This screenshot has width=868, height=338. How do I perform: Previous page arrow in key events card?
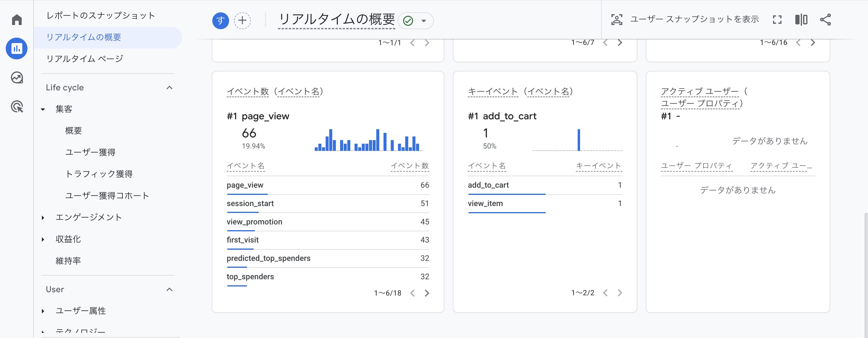pyautogui.click(x=605, y=293)
